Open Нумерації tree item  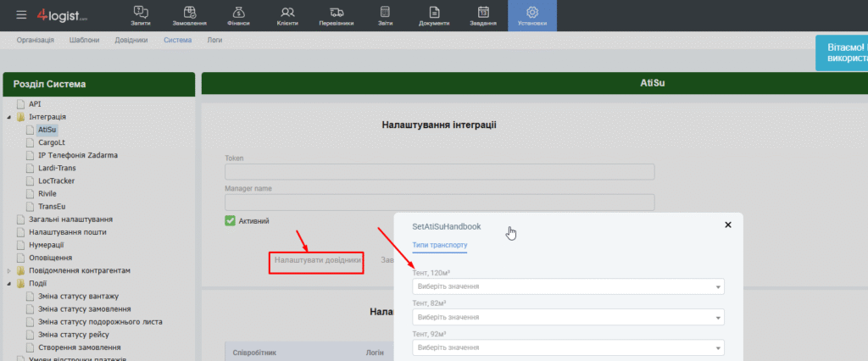click(47, 245)
